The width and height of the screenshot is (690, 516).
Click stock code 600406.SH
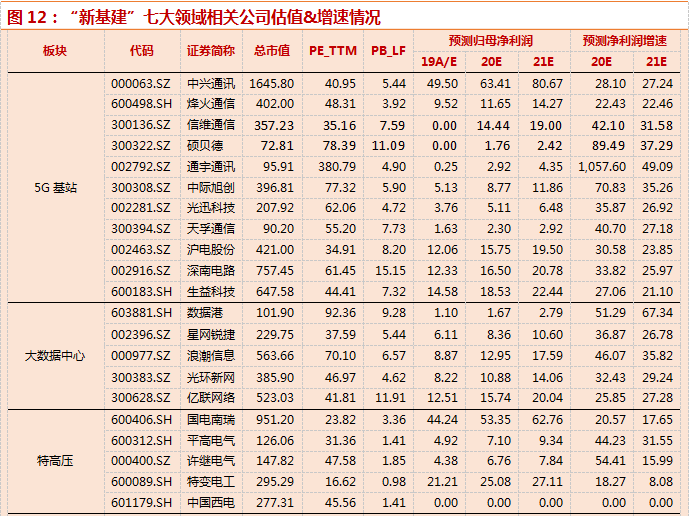[x=141, y=420]
